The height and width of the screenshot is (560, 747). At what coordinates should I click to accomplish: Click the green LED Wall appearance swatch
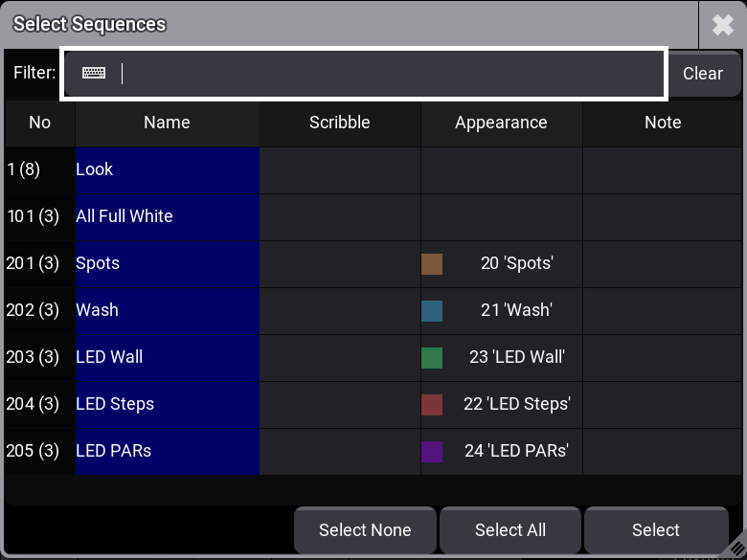point(432,358)
